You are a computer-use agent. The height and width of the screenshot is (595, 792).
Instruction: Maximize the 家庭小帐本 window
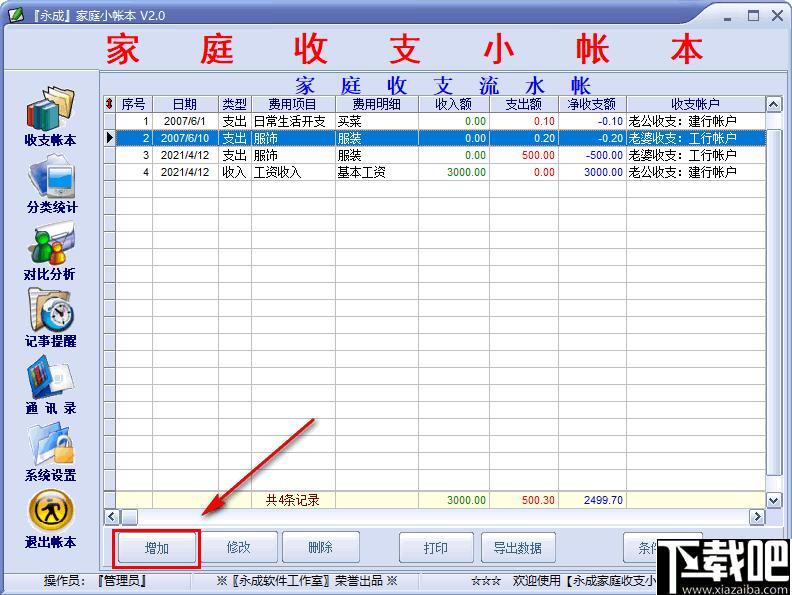[x=753, y=16]
